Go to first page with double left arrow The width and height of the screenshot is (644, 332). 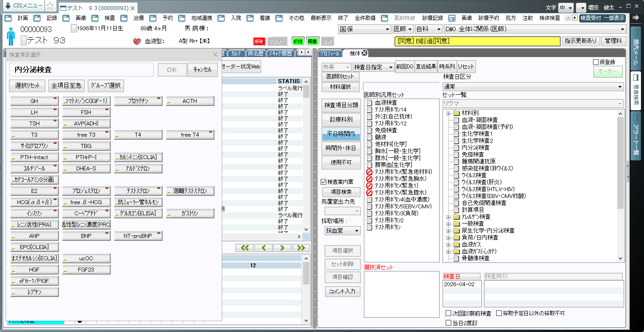pyautogui.click(x=245, y=248)
